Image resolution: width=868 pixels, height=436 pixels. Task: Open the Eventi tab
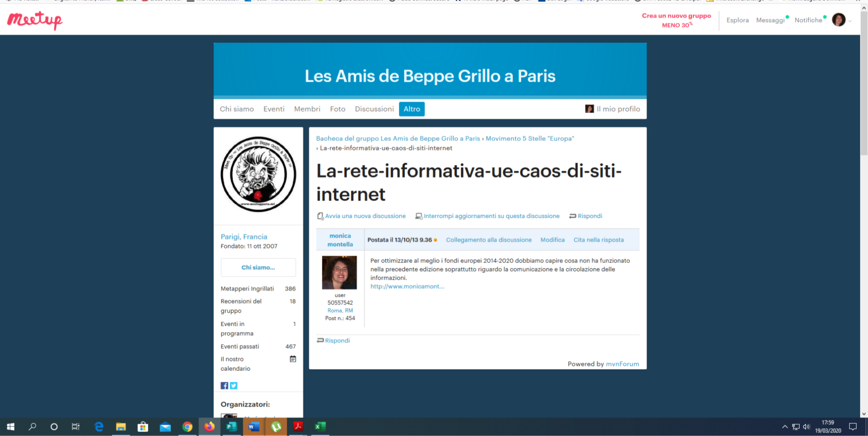274,109
